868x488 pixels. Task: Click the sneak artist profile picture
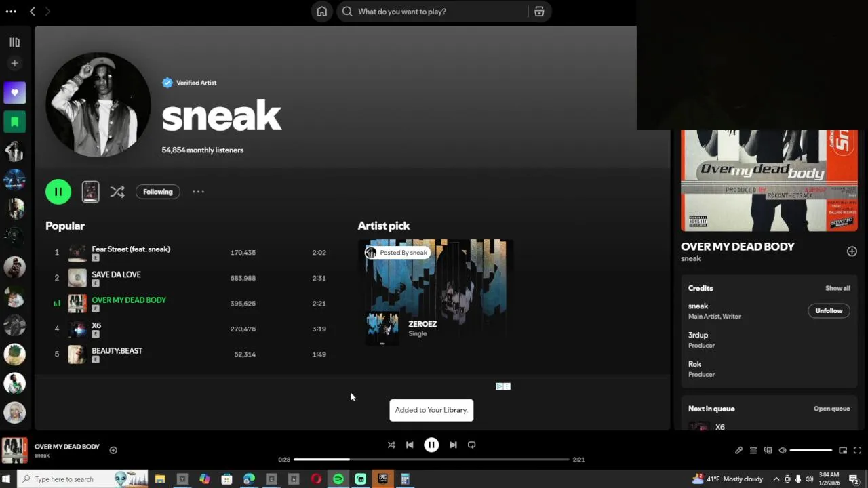98,104
